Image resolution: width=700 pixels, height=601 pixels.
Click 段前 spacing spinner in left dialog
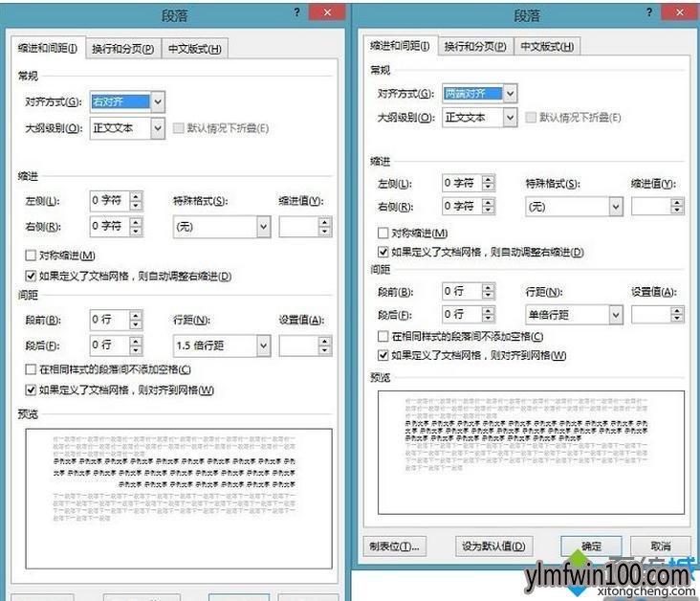tap(136, 320)
